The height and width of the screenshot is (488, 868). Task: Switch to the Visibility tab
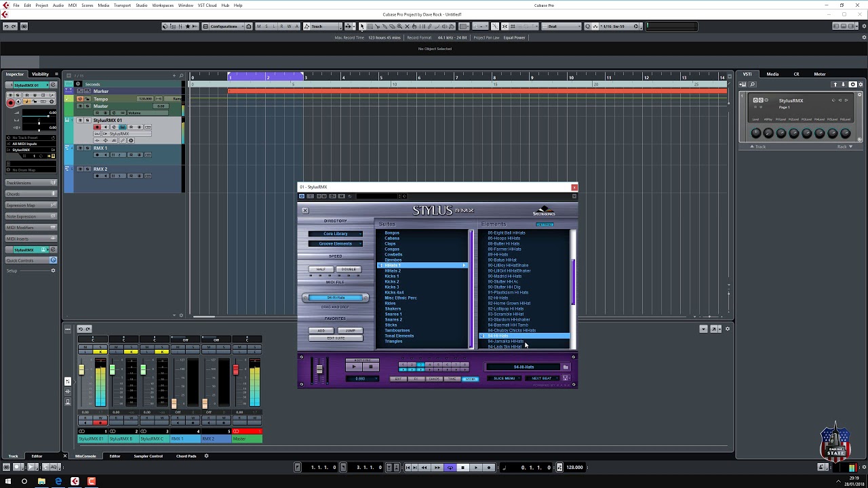(40, 74)
